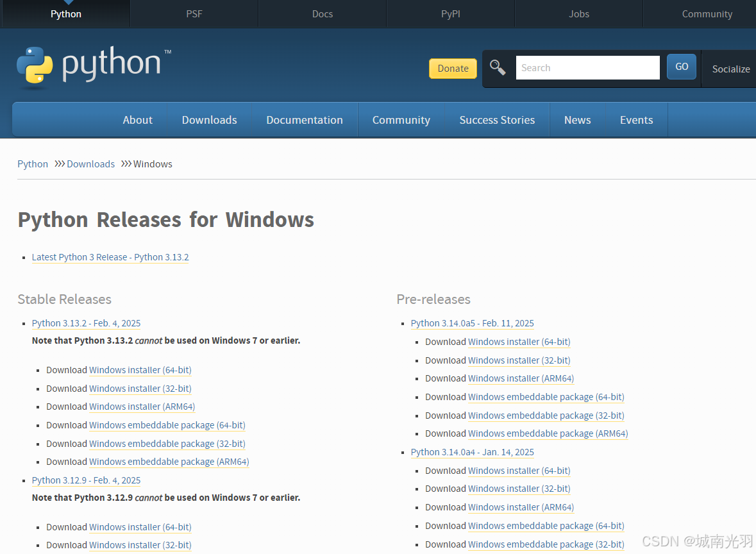
Task: Open the Python 3.13.2 - Feb. 4, 2025 release
Action: click(x=87, y=323)
